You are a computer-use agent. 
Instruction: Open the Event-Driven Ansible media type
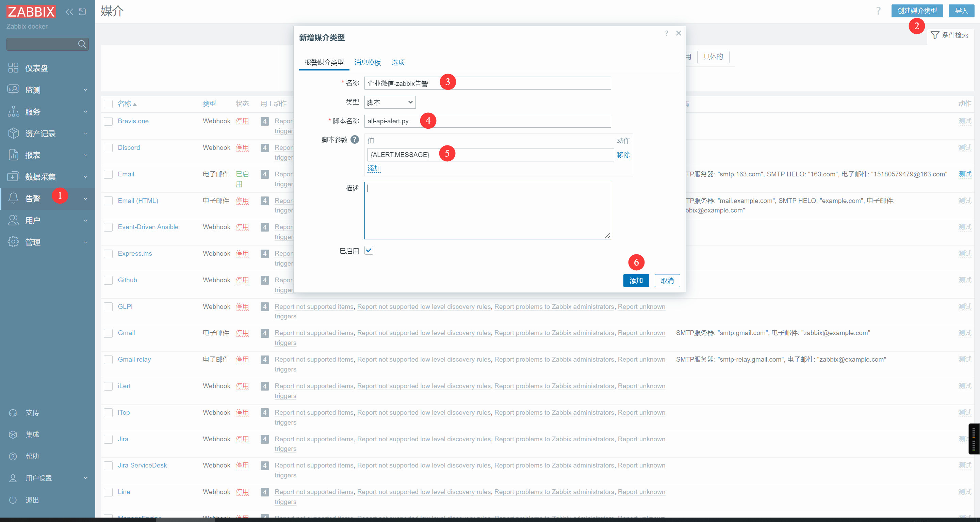(x=148, y=227)
